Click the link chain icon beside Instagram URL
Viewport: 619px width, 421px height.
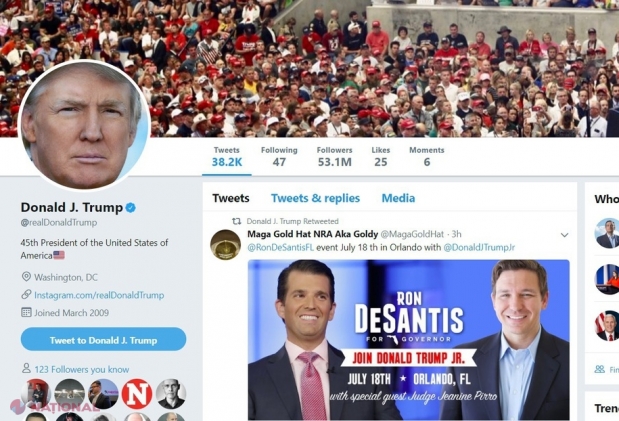click(26, 295)
